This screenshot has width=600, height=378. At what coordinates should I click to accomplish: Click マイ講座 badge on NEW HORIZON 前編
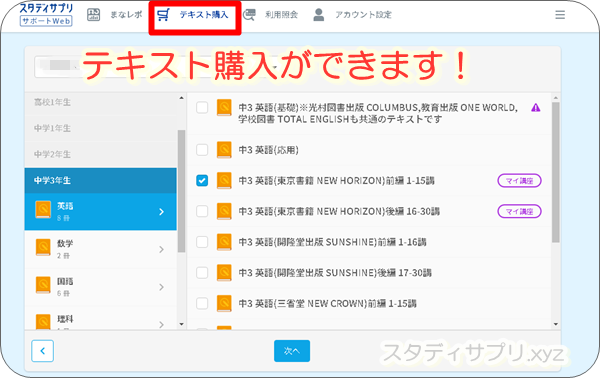tap(519, 181)
